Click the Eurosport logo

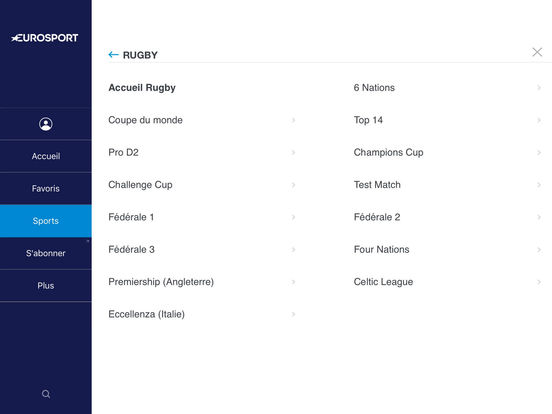tap(45, 38)
